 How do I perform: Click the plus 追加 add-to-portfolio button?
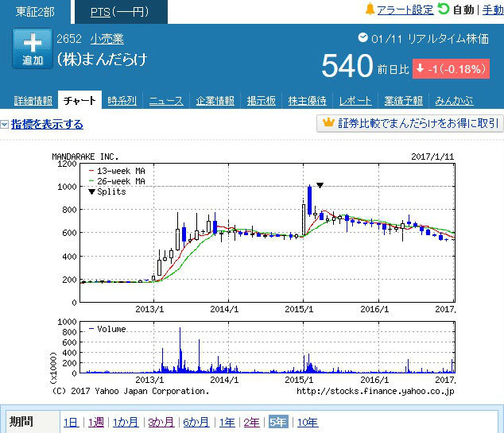pos(33,48)
